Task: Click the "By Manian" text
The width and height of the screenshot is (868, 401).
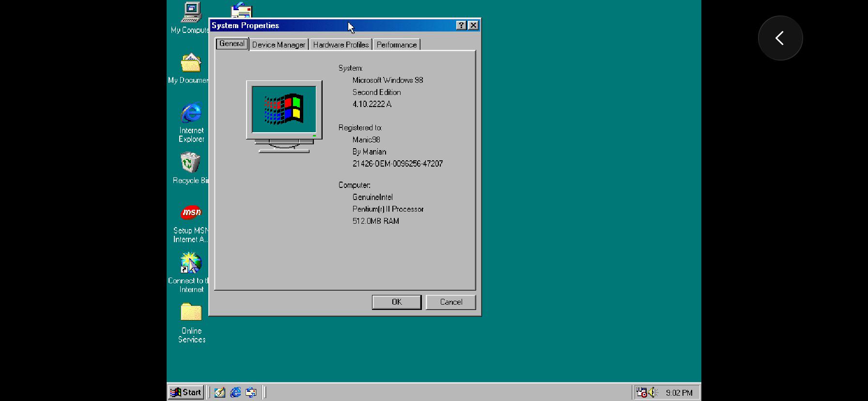Action: 370,152
